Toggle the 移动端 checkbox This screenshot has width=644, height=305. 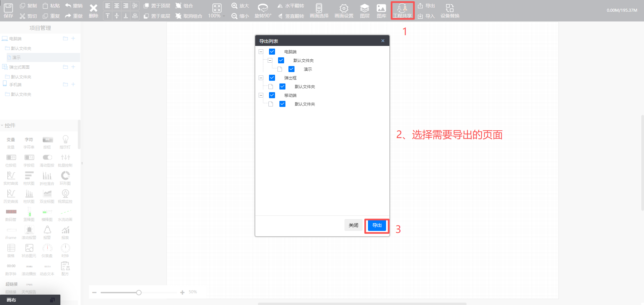tap(272, 95)
